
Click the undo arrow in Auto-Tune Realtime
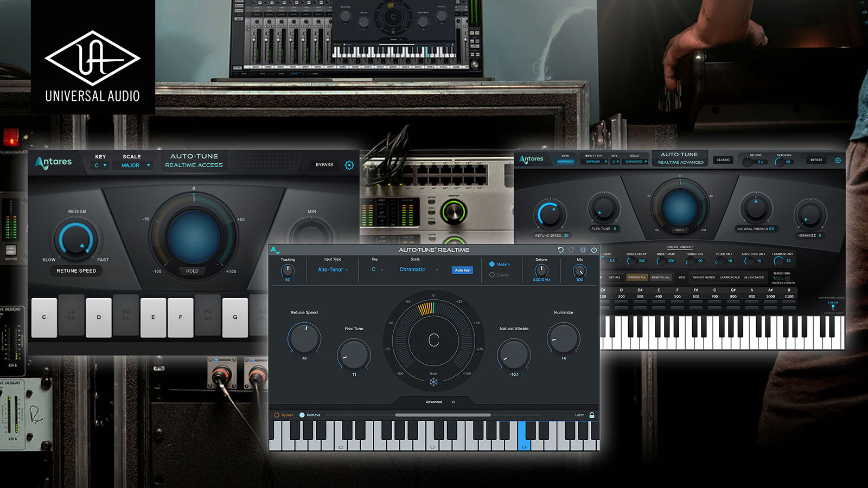(x=560, y=250)
